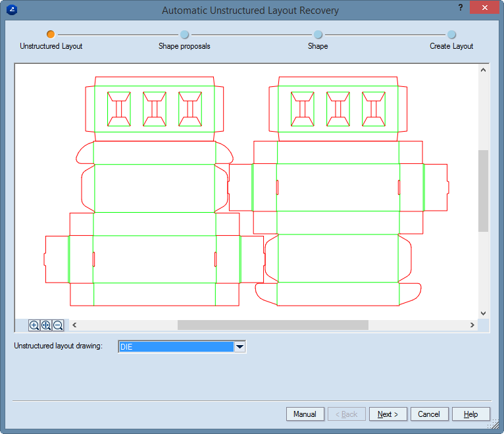Open the Unstructured layout drawing dropdown arrow

[240, 346]
